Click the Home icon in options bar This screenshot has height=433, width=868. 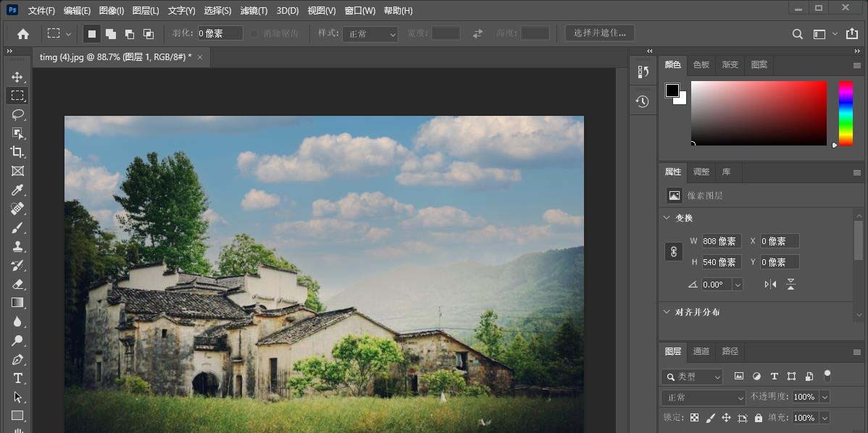(x=23, y=34)
